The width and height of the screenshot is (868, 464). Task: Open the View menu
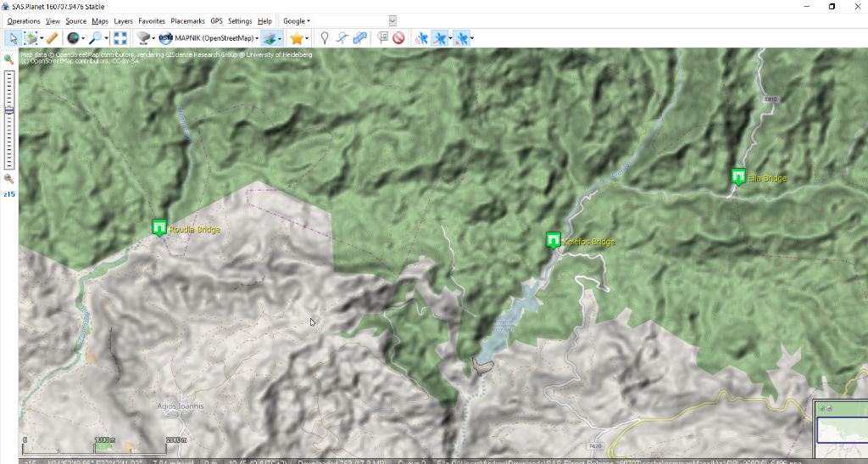(53, 21)
